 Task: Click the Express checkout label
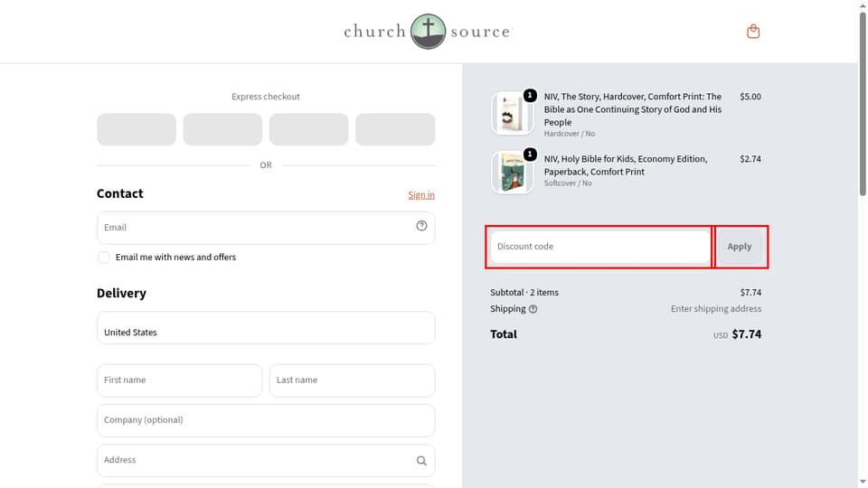point(266,97)
